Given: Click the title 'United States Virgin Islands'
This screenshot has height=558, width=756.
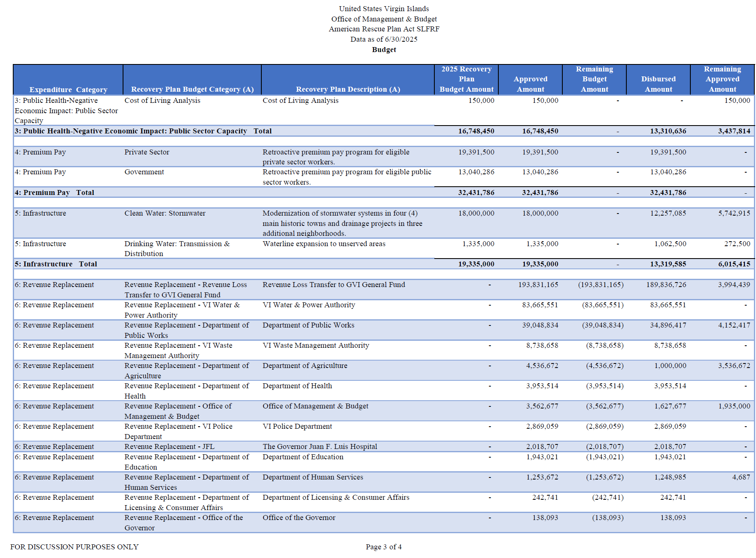Looking at the screenshot, I should [x=384, y=9].
